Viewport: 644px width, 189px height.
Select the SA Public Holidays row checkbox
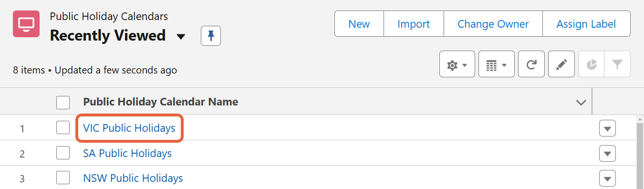[63, 153]
